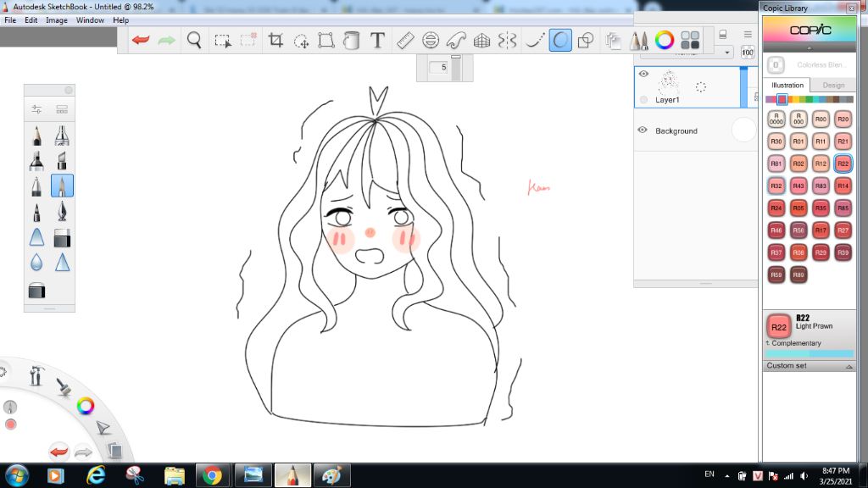Select the hard eraser in brush palette
This screenshot has height=488, width=868.
point(62,237)
